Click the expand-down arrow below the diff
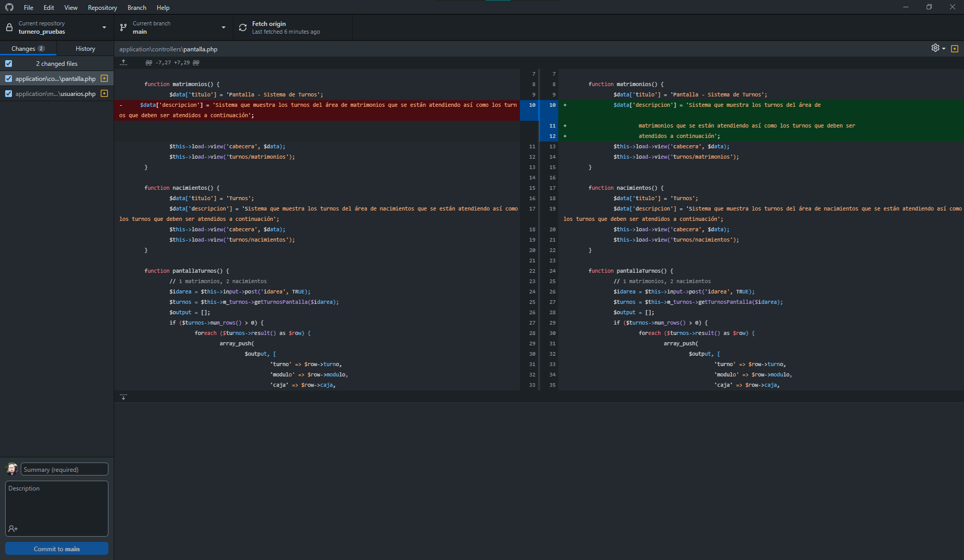This screenshot has width=964, height=560. click(123, 397)
